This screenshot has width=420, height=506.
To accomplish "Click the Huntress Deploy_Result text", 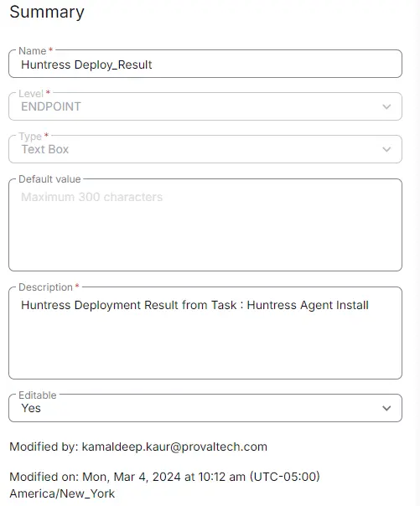I will pos(86,65).
